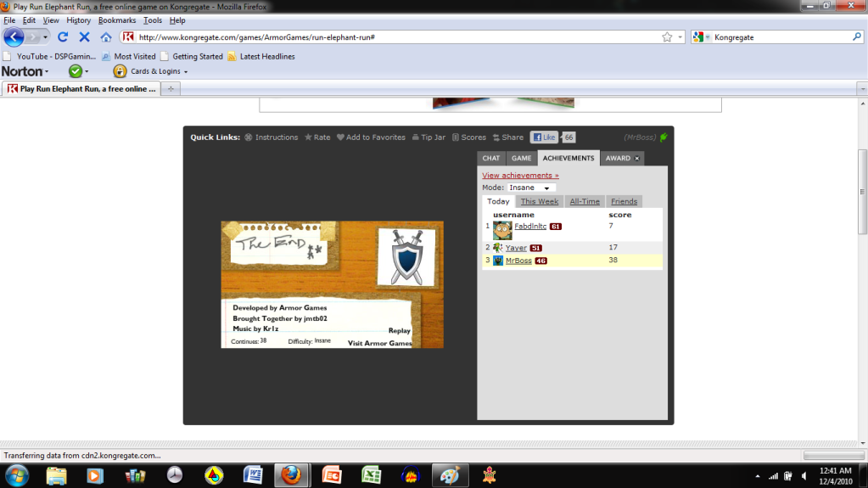Open the History menu
This screenshot has height=488, width=868.
[78, 20]
